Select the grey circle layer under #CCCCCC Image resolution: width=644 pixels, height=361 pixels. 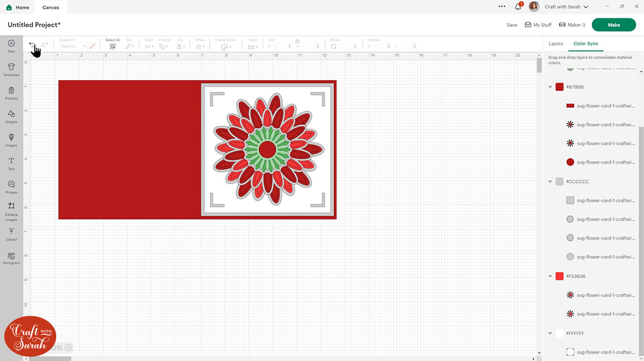tap(600, 257)
